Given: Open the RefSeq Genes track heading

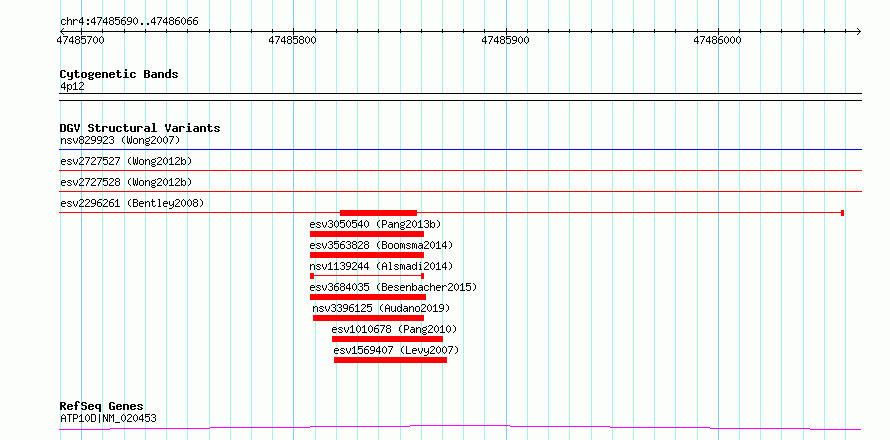Looking at the screenshot, I should (x=102, y=406).
